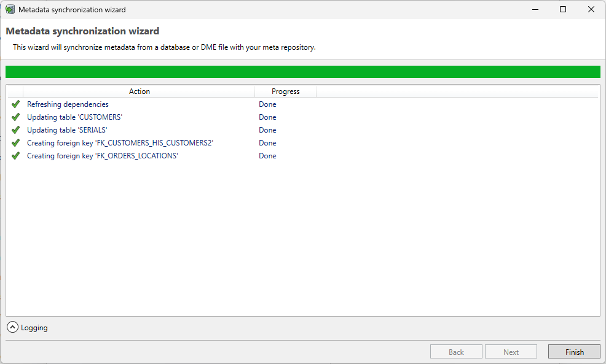
Task: Click the wizard application icon in the titlebar
Action: (10, 9)
